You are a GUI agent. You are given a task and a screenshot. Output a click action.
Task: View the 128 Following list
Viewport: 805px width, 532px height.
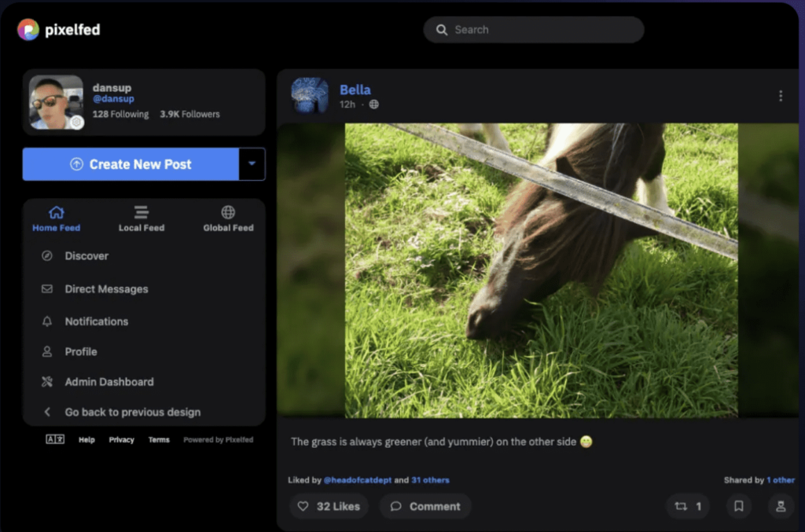click(x=120, y=114)
